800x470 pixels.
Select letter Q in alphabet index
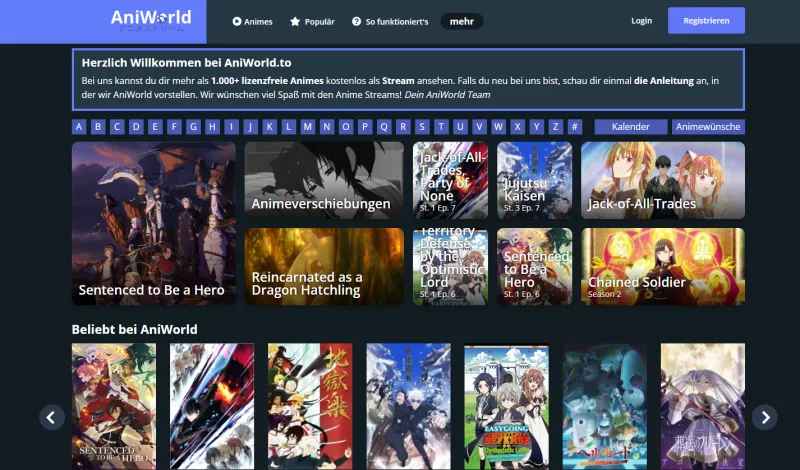(x=384, y=127)
